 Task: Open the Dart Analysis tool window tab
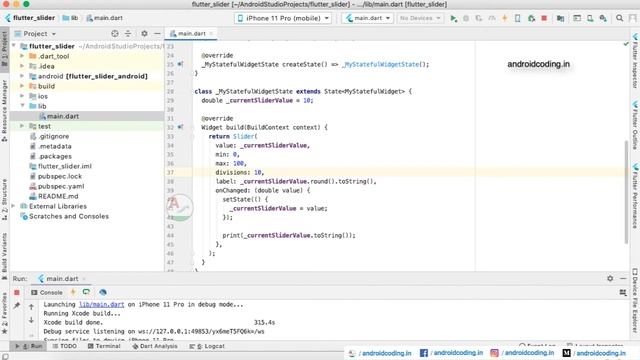[155, 346]
